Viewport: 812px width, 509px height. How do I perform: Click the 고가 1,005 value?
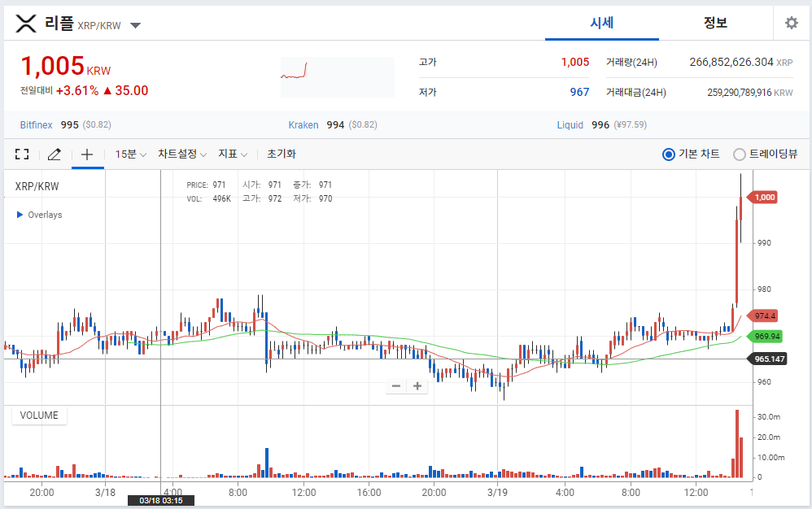click(x=574, y=62)
